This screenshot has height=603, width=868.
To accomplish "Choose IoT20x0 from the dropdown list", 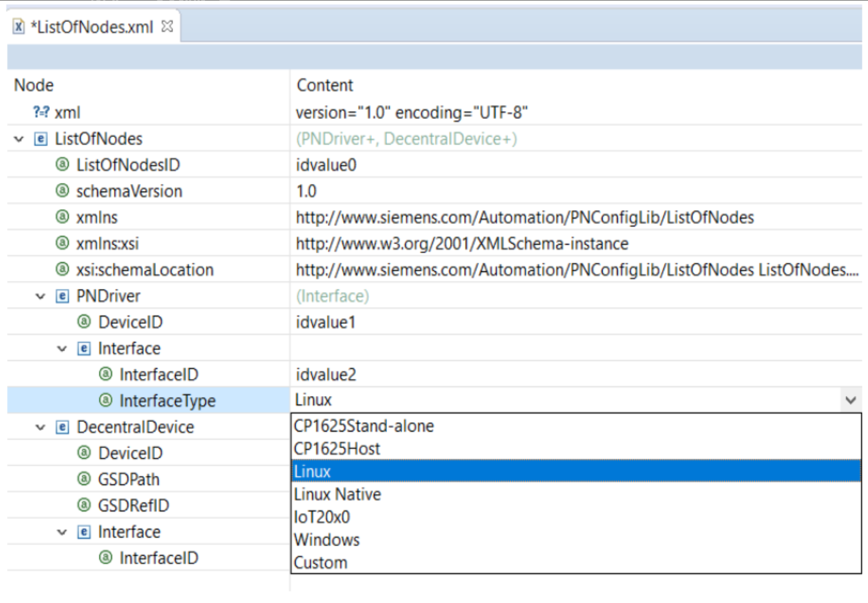I will point(576,517).
